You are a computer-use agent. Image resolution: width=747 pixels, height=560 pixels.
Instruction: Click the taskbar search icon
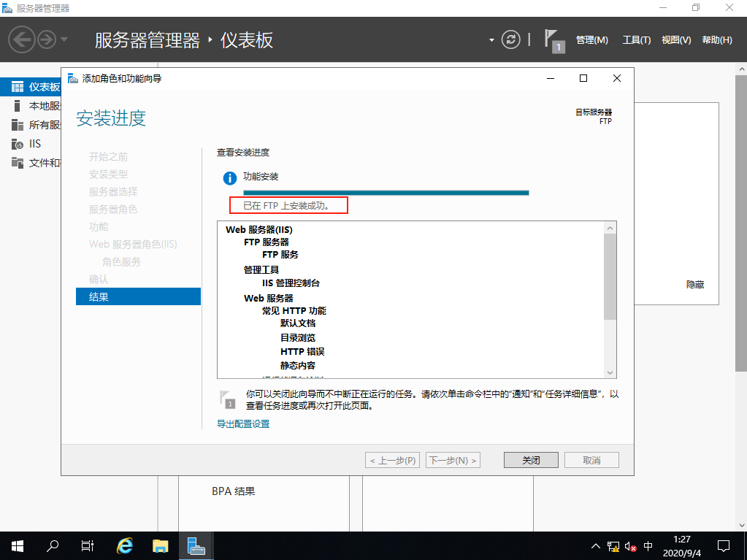pos(53,545)
